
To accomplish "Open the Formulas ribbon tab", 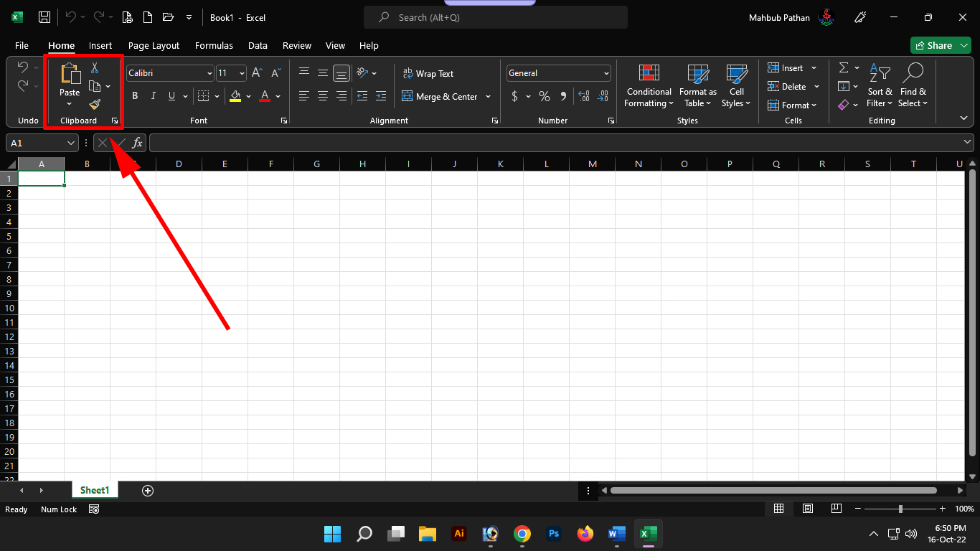I will [214, 45].
